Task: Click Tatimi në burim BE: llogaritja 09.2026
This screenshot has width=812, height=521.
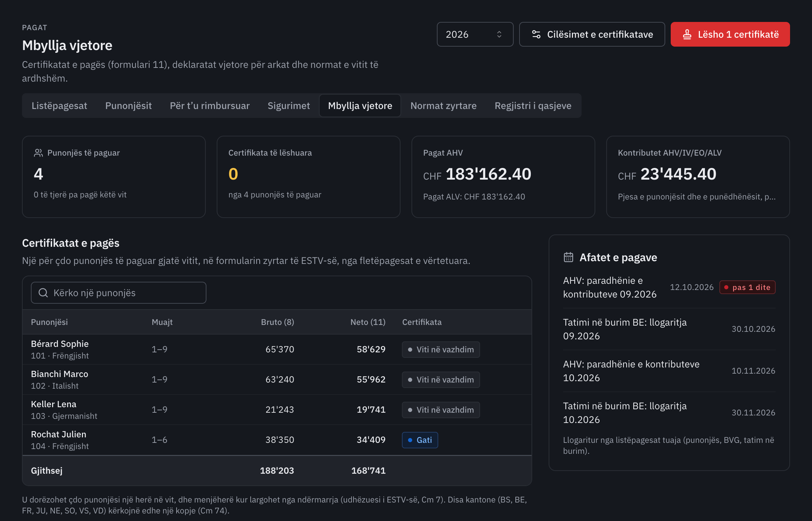Action: pos(625,329)
